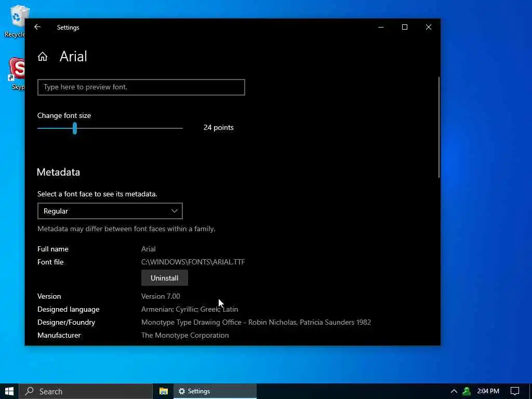Click the 24 points size label
This screenshot has width=532, height=399.
pos(219,128)
